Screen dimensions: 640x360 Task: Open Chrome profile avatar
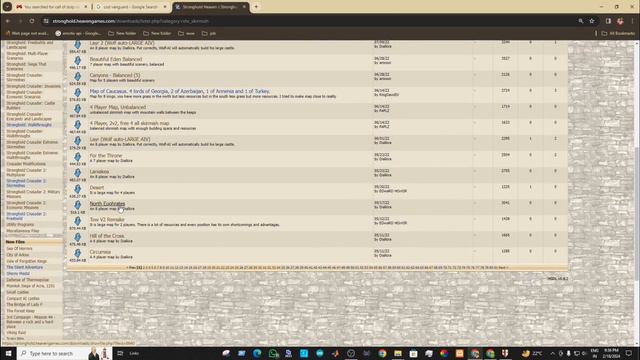[x=620, y=21]
